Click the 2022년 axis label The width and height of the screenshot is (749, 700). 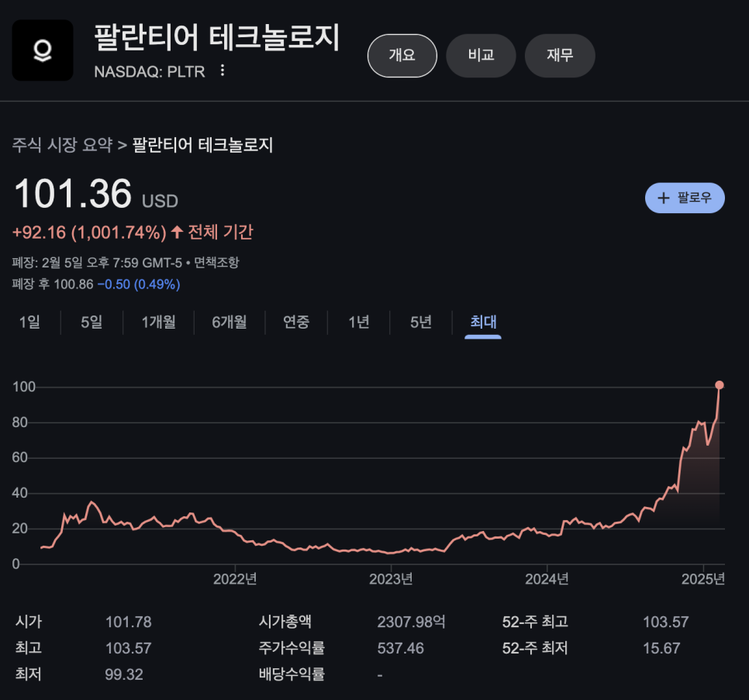point(235,579)
